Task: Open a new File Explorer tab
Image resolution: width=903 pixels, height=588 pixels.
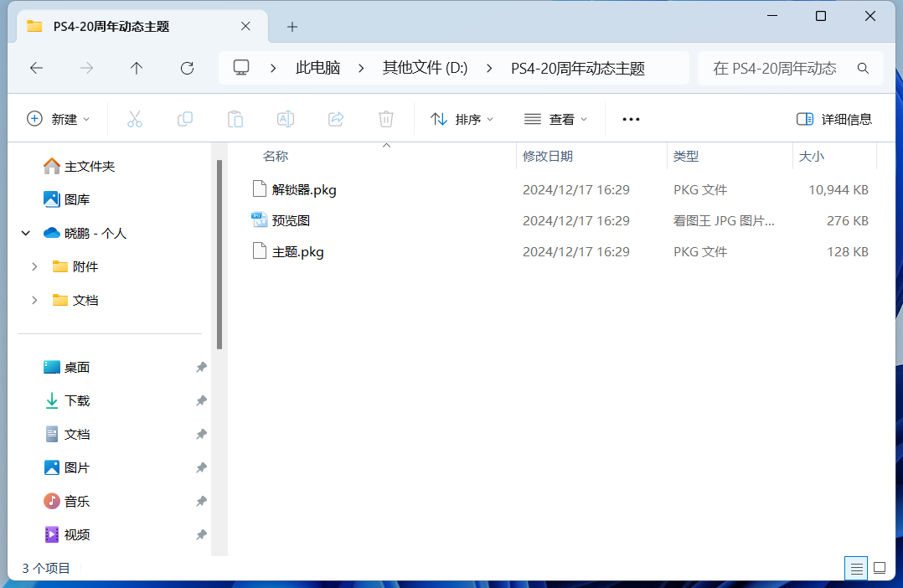Action: 292,27
